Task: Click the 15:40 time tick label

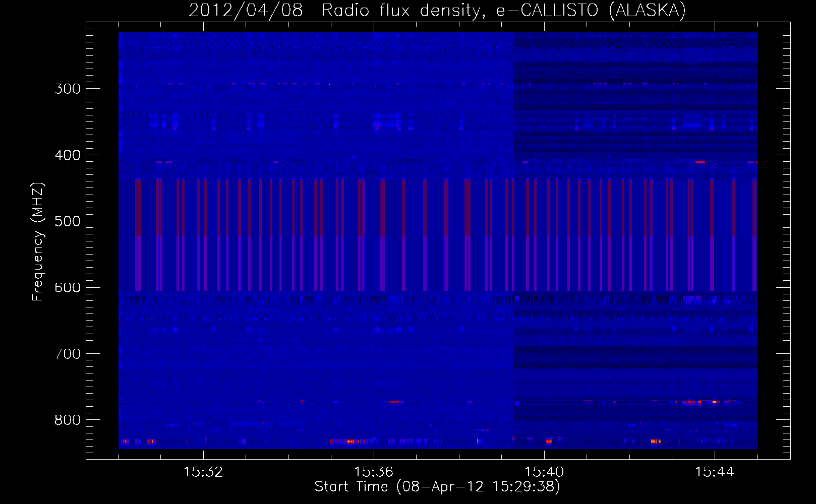Action: 544,472
